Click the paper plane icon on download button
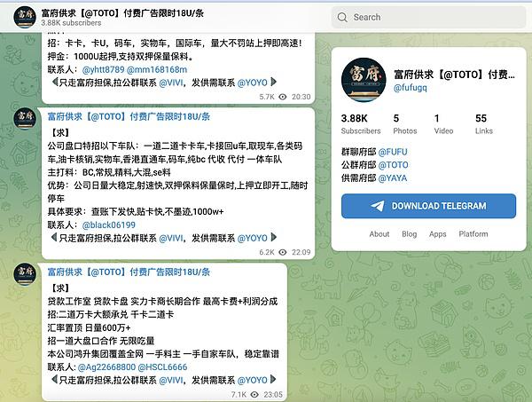 pyautogui.click(x=378, y=206)
